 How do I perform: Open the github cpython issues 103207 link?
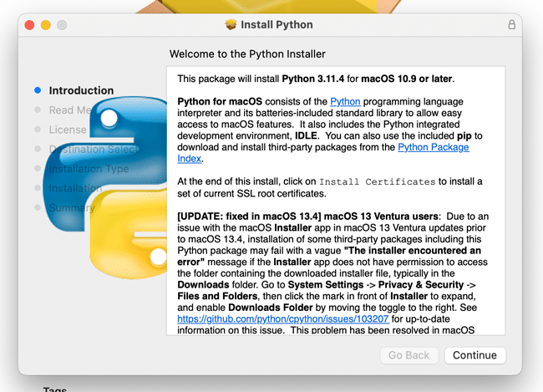[283, 318]
